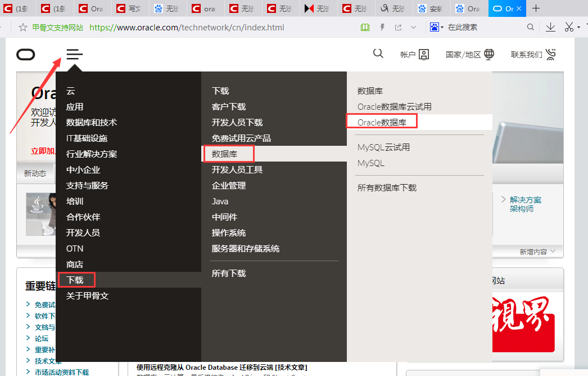This screenshot has height=376, width=588.
Task: Toggle the green reading-mode book icon
Action: point(365,26)
